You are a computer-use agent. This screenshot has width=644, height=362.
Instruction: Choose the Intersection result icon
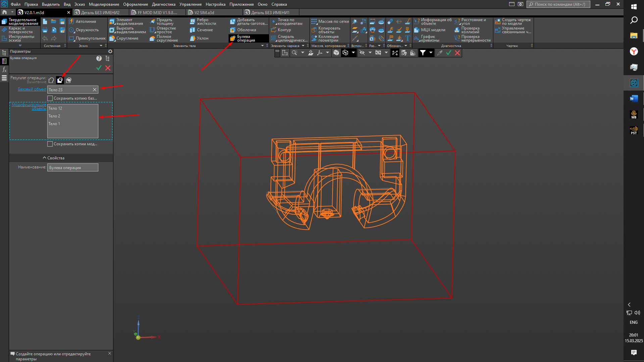pos(69,80)
